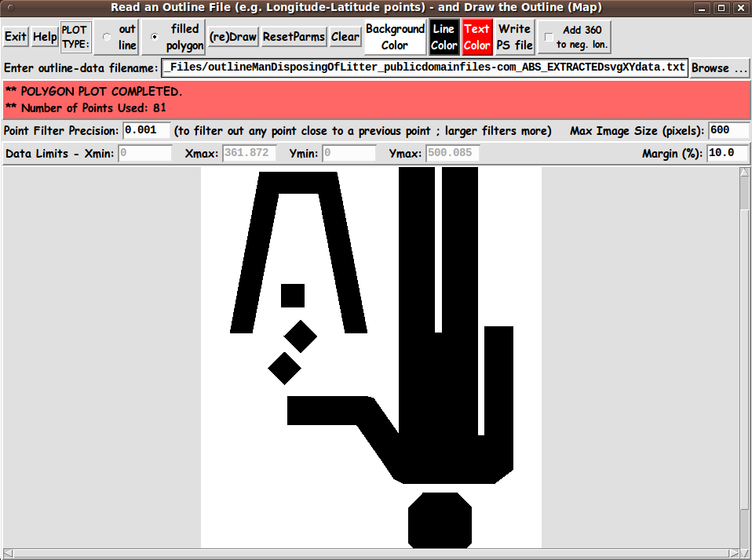Click the Exit button

pos(16,37)
